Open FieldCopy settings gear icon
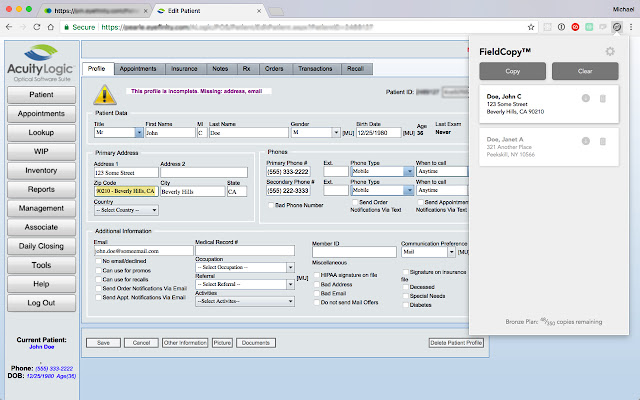 click(x=610, y=51)
